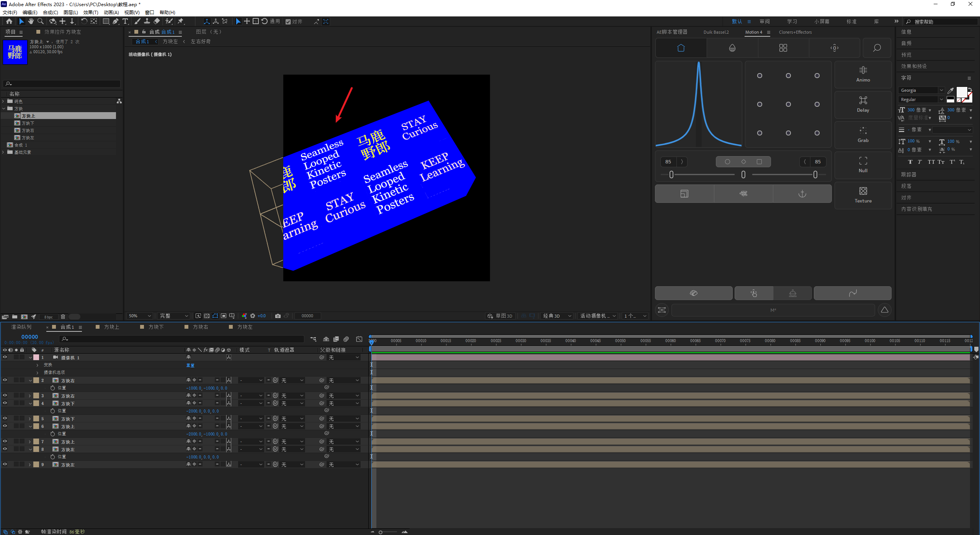Take snapshot with camera icon
The width and height of the screenshot is (980, 535).
click(278, 316)
